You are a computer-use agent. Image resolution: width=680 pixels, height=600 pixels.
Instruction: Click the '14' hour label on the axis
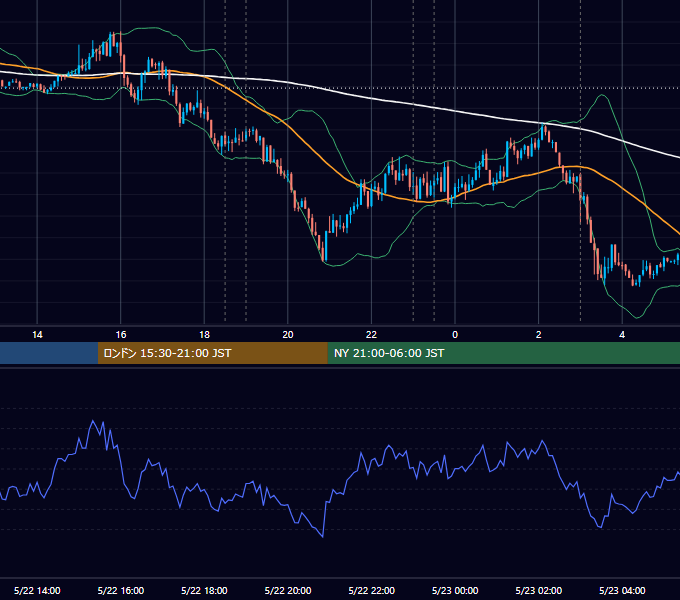pyautogui.click(x=37, y=335)
